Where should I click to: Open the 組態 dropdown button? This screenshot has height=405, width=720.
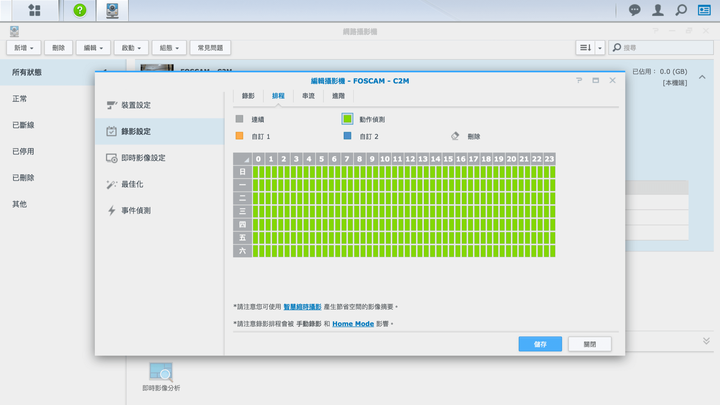169,48
